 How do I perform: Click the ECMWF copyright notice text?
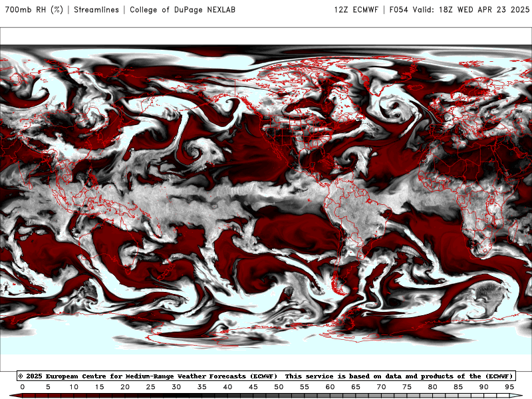pos(148,376)
